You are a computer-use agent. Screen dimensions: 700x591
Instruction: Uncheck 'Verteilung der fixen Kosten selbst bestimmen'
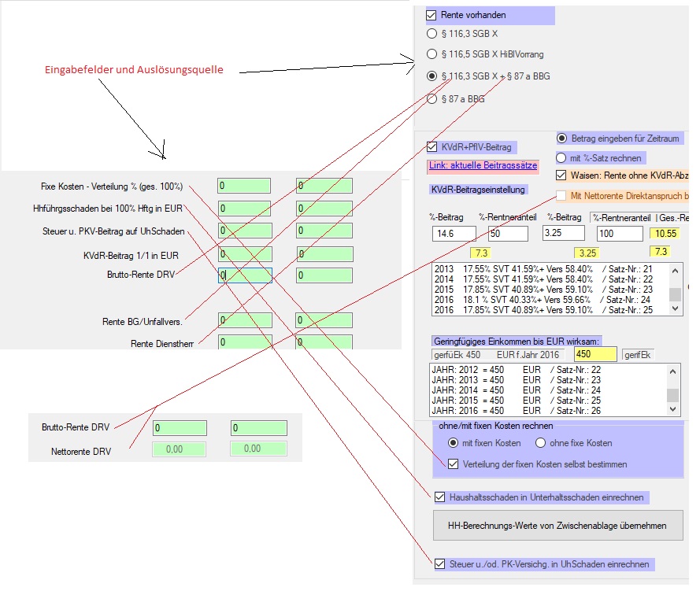coord(454,464)
